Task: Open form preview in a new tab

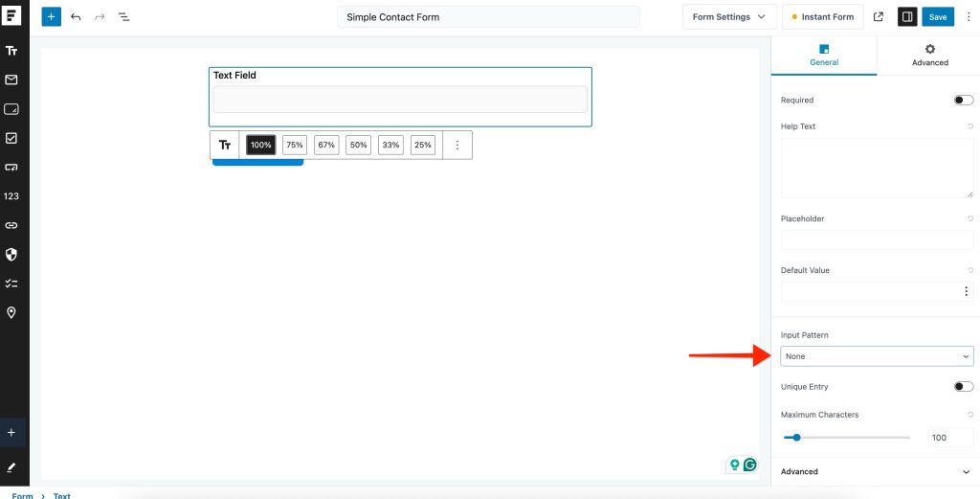Action: [879, 17]
